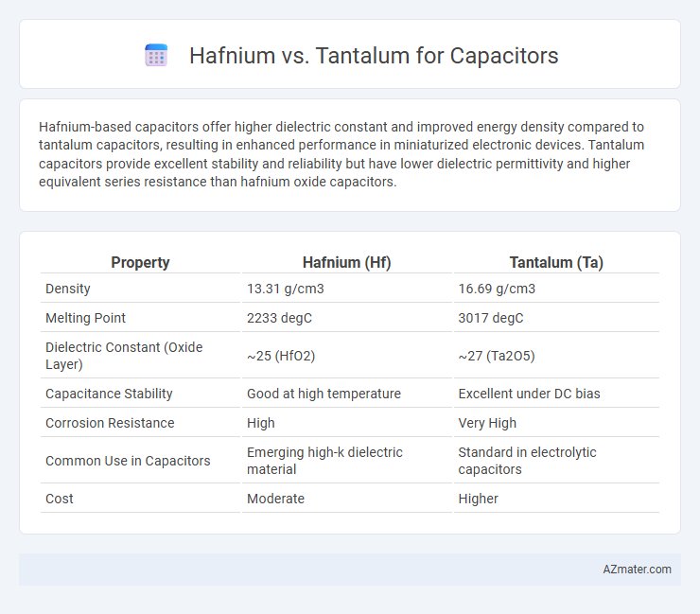Select the '2233 degC' value
The height and width of the screenshot is (614, 700).
coord(279,318)
